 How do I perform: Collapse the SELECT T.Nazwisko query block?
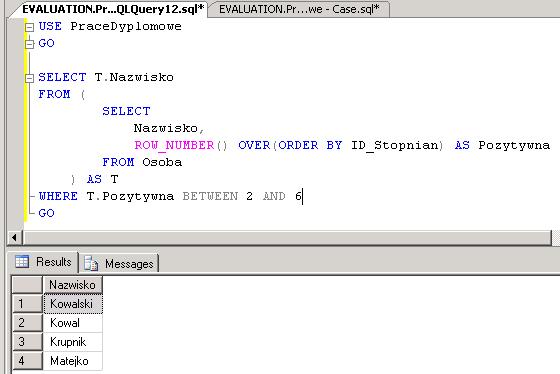30,78
